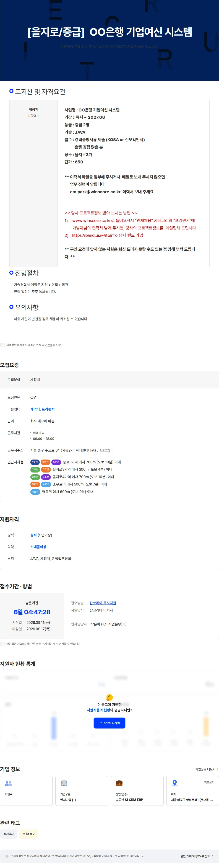Click the 2호선 badge beside 을지로3가역
This screenshot has height=868, width=219.
point(35,469)
